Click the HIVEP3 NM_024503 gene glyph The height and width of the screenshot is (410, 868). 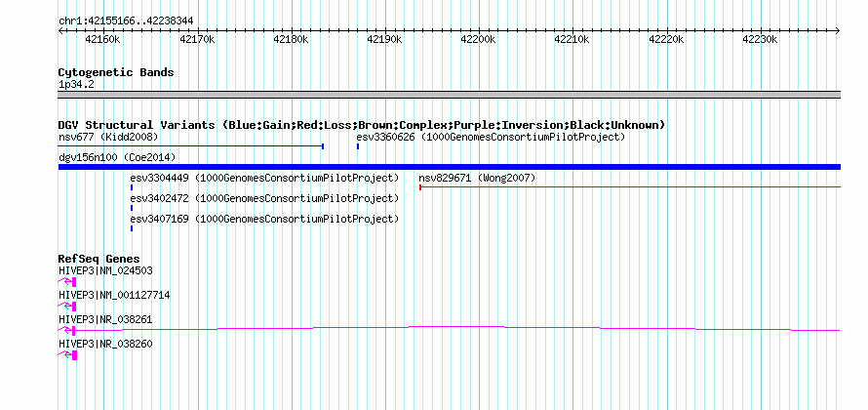click(67, 282)
